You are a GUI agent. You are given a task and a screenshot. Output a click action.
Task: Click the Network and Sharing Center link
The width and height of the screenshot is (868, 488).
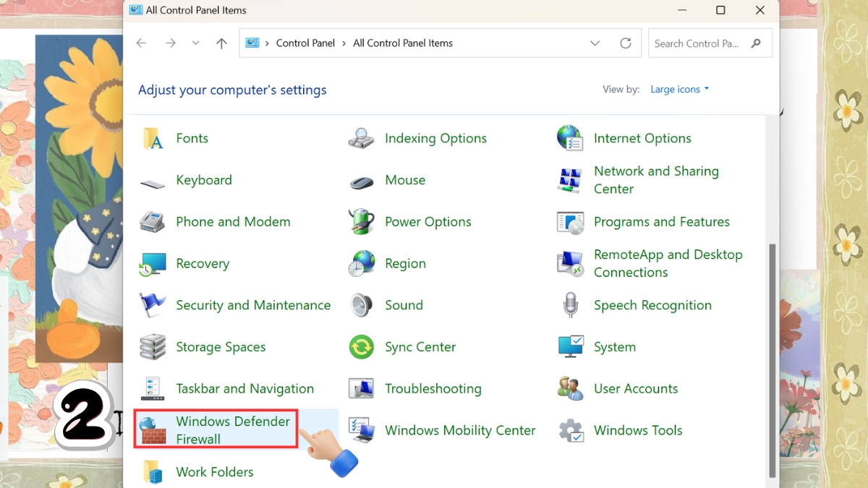click(656, 180)
